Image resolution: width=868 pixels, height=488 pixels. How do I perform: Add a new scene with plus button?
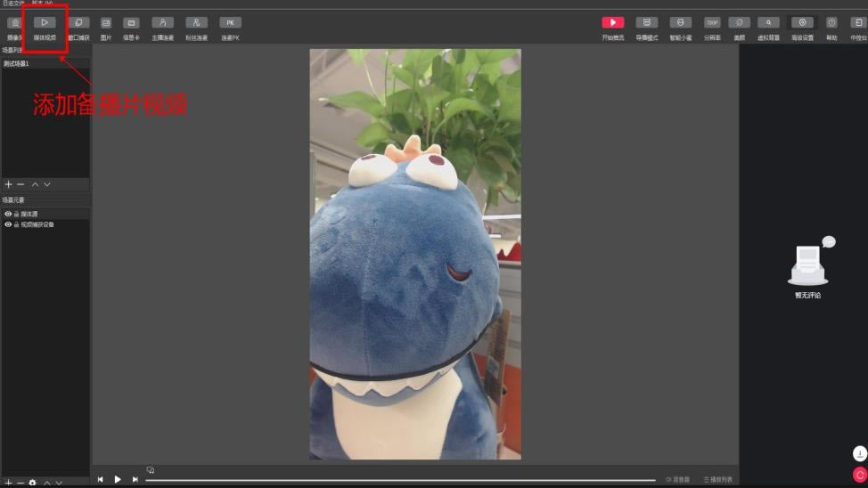pos(8,184)
